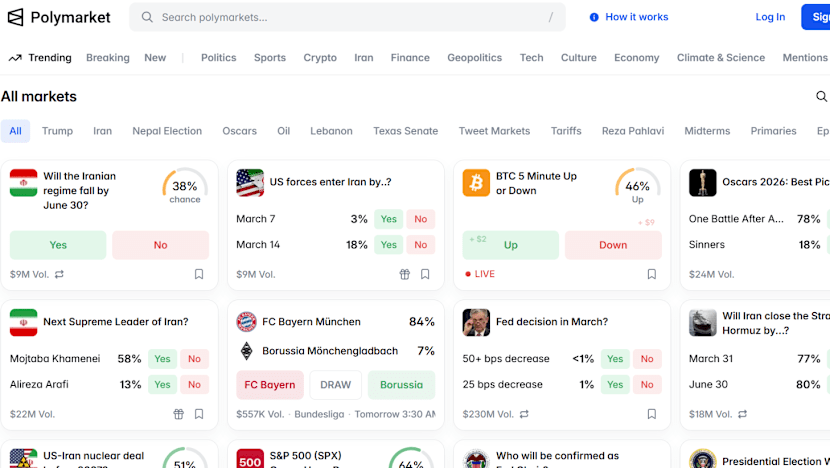Select No for Mojtaba Khamenei outcome
830x468 pixels.
point(194,359)
